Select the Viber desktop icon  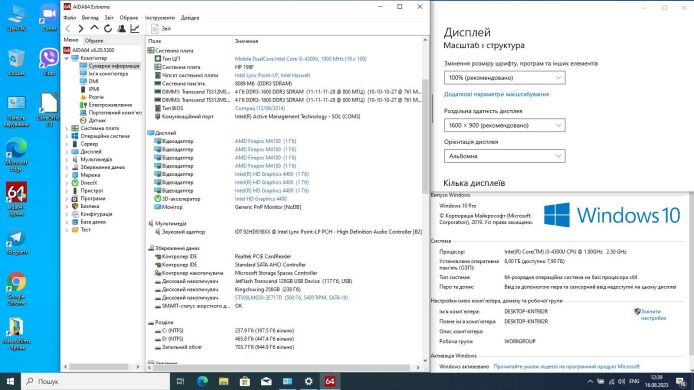pos(49,62)
